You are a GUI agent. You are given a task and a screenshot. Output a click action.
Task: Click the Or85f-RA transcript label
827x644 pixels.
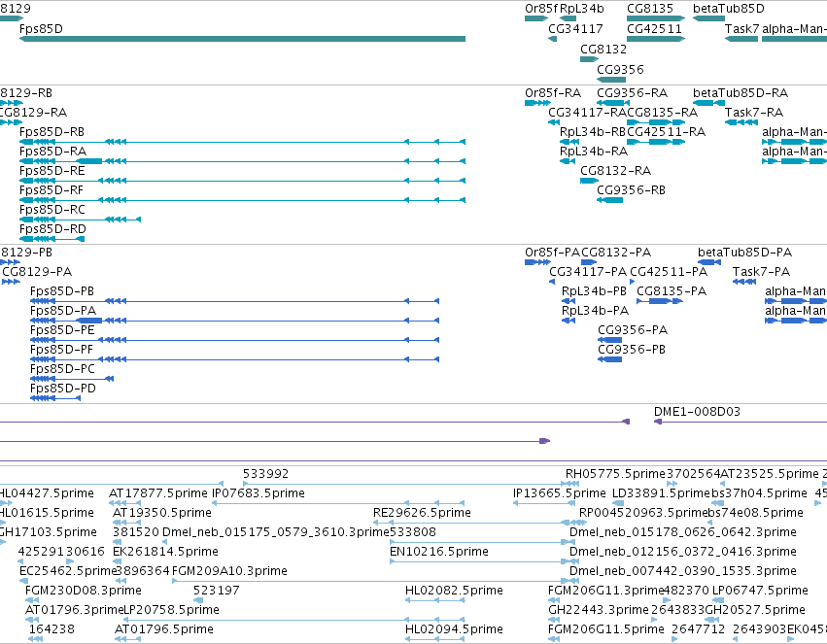pos(553,92)
